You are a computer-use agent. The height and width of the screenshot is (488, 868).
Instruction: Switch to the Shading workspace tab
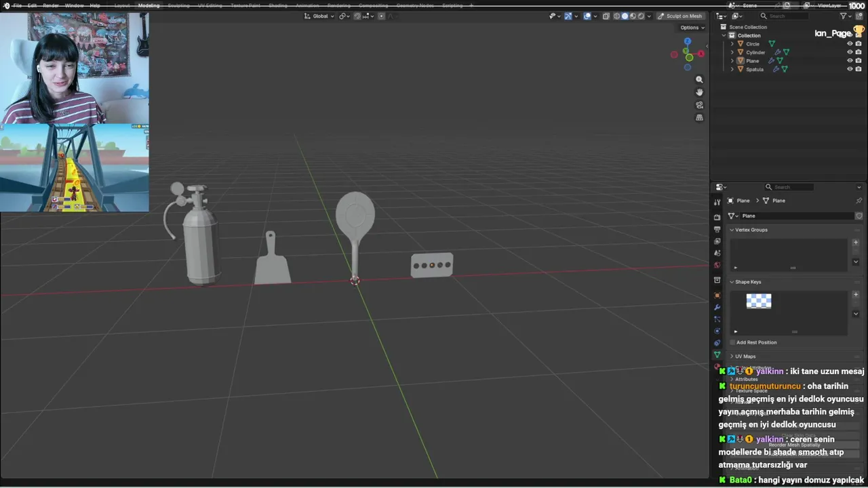point(277,5)
